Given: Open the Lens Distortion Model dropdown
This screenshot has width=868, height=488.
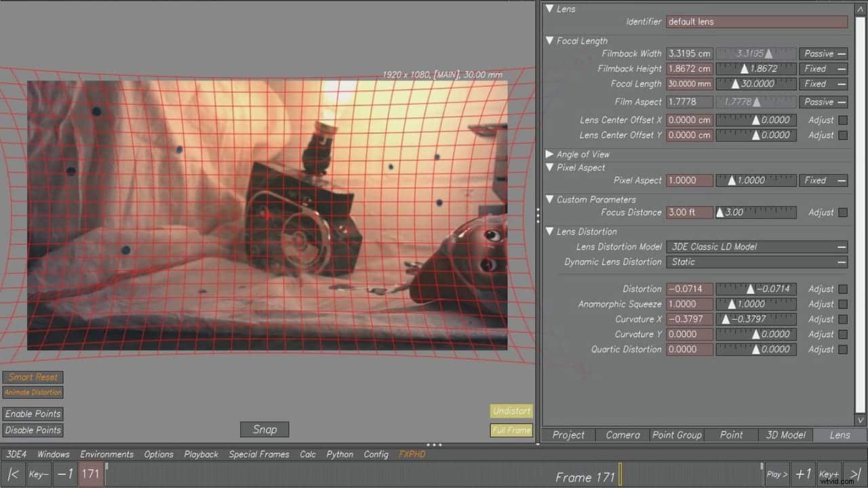Looking at the screenshot, I should coord(757,247).
